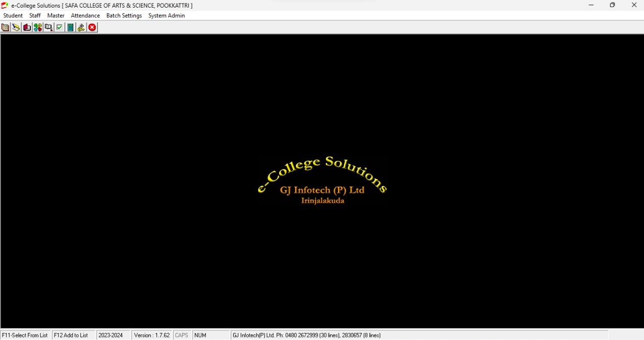Click the "Version : 1.7.62" status entry
Screen dimensions: 644x340
pos(152,335)
